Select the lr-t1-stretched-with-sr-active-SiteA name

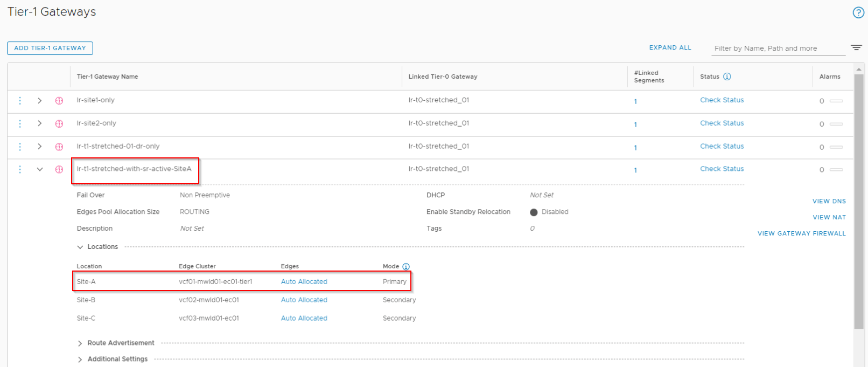pyautogui.click(x=134, y=169)
